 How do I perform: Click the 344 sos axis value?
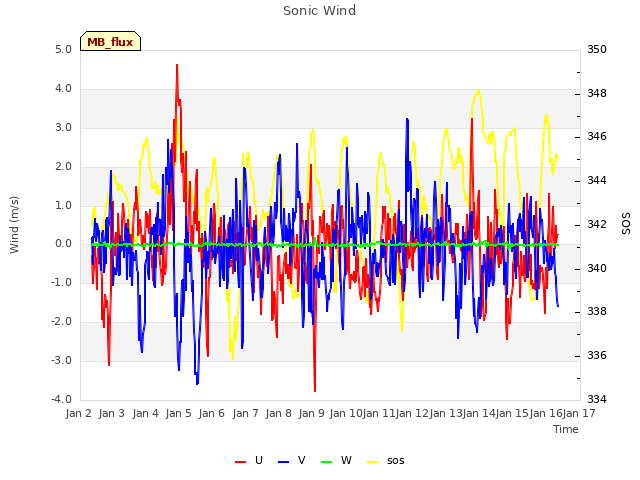tap(597, 180)
